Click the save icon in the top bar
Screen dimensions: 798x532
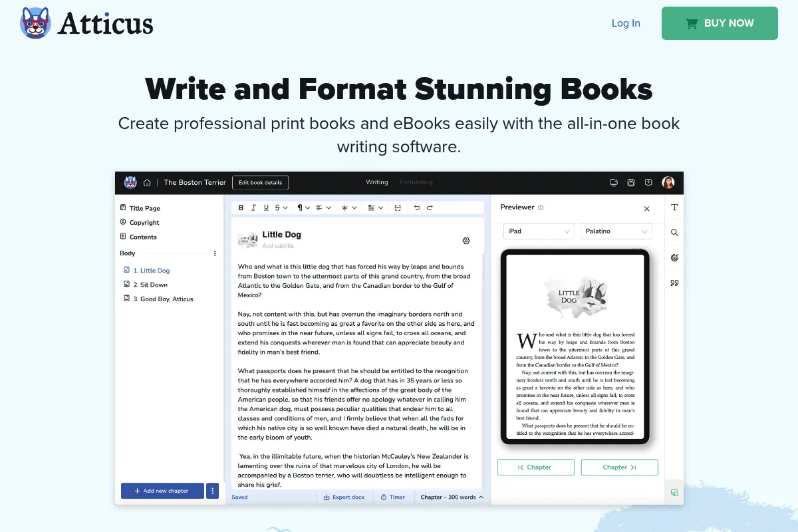coord(631,182)
